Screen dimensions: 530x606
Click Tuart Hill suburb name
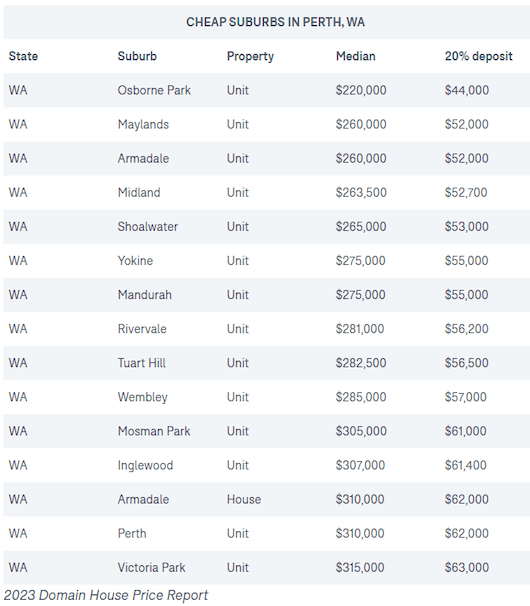[141, 363]
